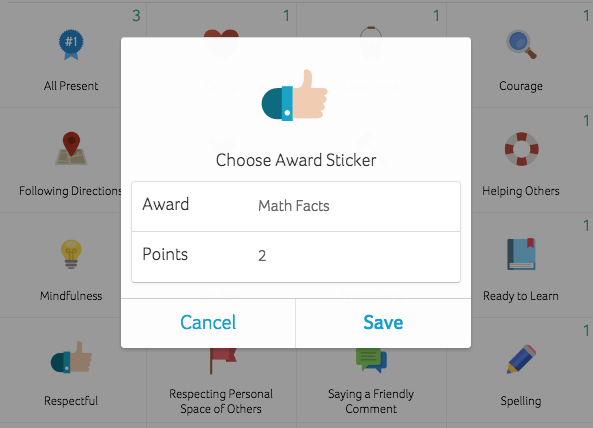The width and height of the screenshot is (593, 428).
Task: Select the Following Directions map pin icon
Action: click(71, 149)
